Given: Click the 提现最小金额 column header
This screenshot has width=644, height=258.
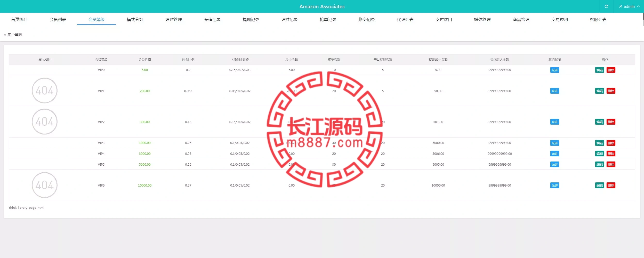Looking at the screenshot, I should [x=438, y=59].
